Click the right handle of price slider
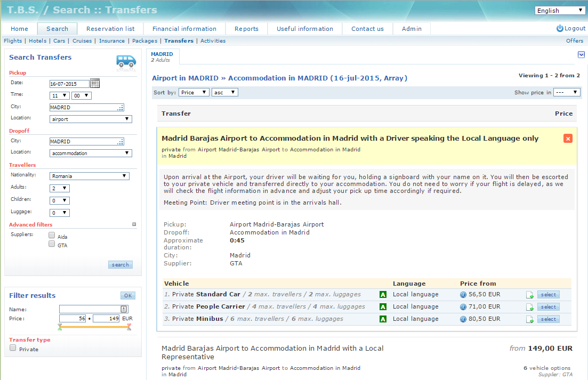588x380 pixels. pyautogui.click(x=129, y=327)
